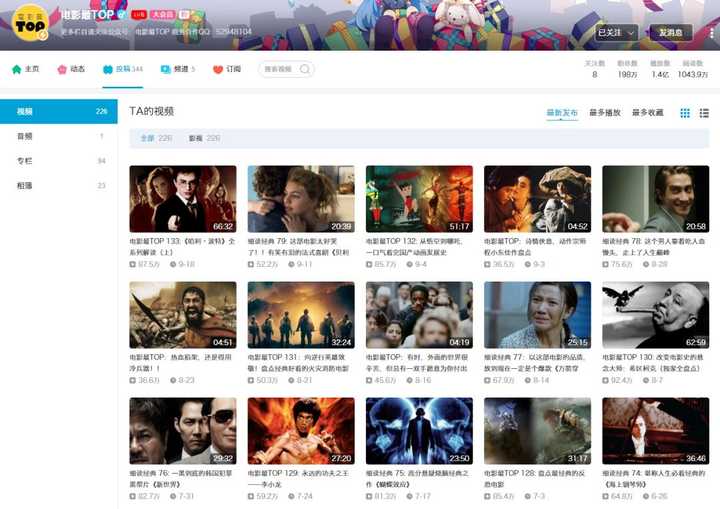
Task: Click the 发消息 send message button
Action: point(670,33)
